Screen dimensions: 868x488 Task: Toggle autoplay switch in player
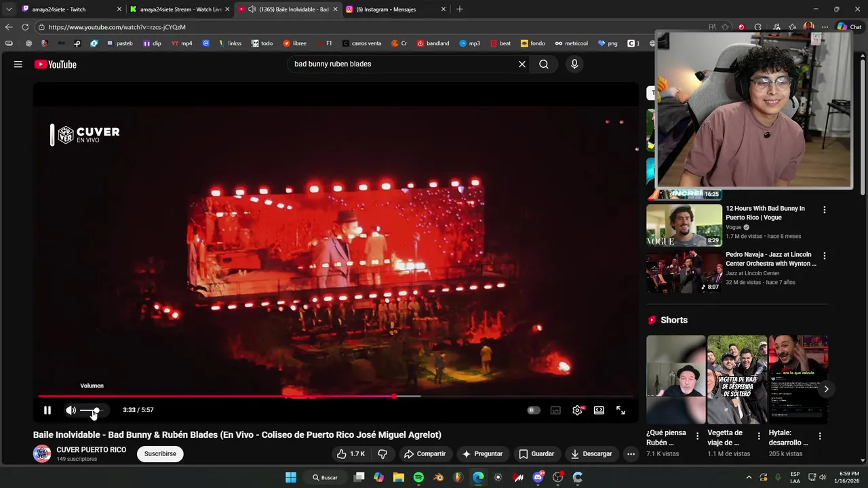pyautogui.click(x=534, y=410)
